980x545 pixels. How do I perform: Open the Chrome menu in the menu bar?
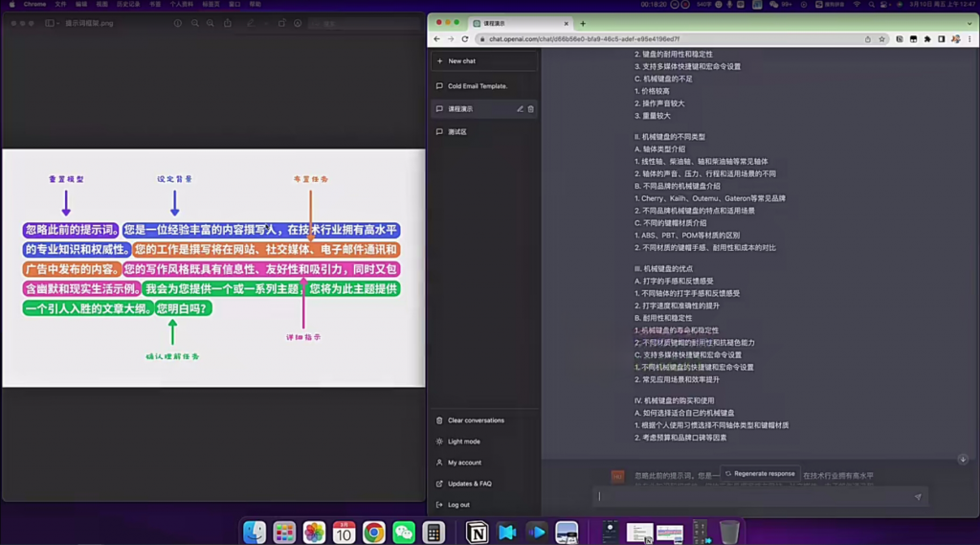pos(35,5)
